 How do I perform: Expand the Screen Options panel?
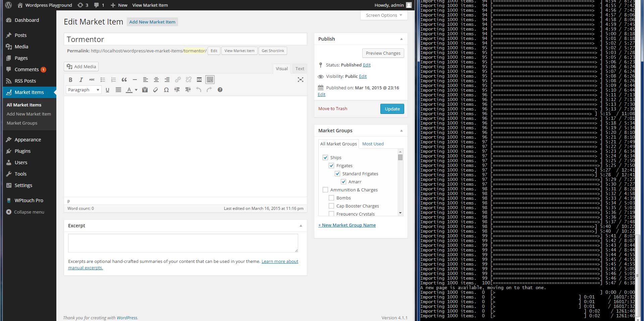click(384, 15)
